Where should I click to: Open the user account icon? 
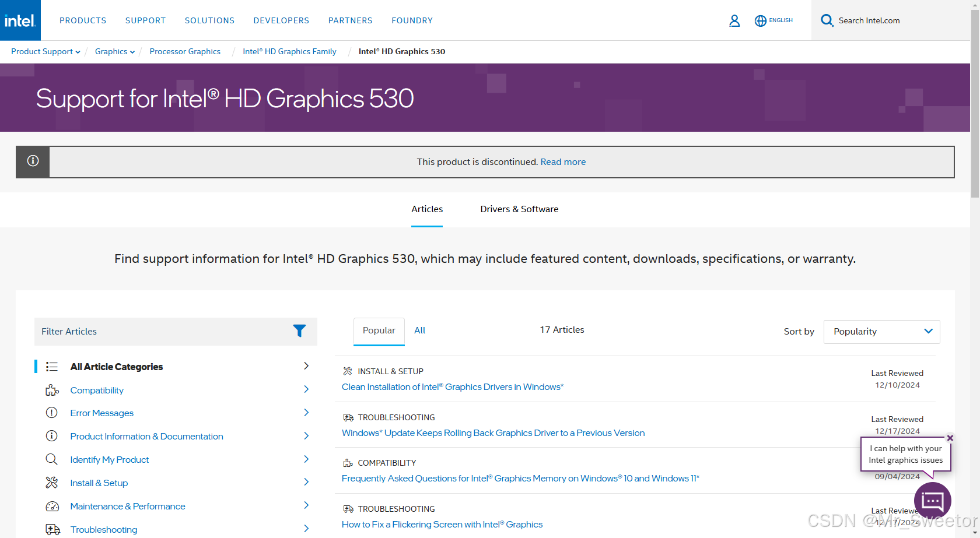coord(734,21)
